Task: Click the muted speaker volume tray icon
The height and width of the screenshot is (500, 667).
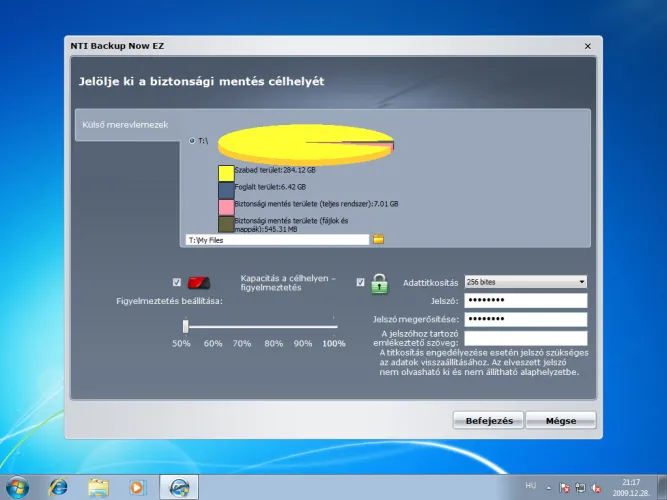Action: point(596,488)
